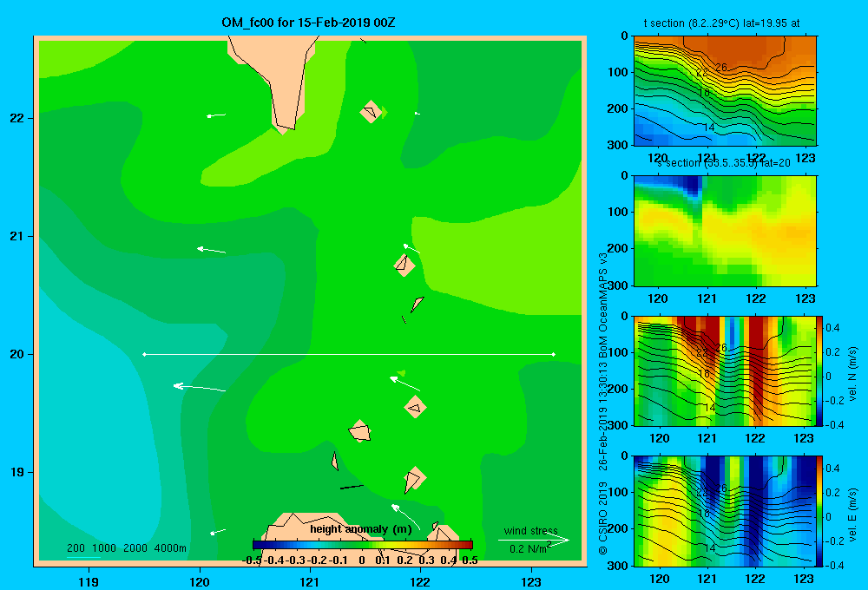868x590 pixels.
Task: Click the vel. E section color bar
Action: click(820, 510)
